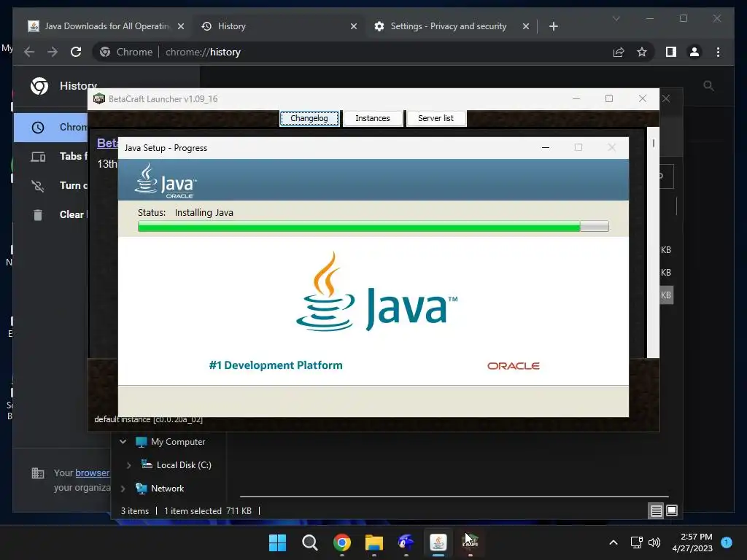Open the Sonic icon taskbar app

(x=406, y=542)
